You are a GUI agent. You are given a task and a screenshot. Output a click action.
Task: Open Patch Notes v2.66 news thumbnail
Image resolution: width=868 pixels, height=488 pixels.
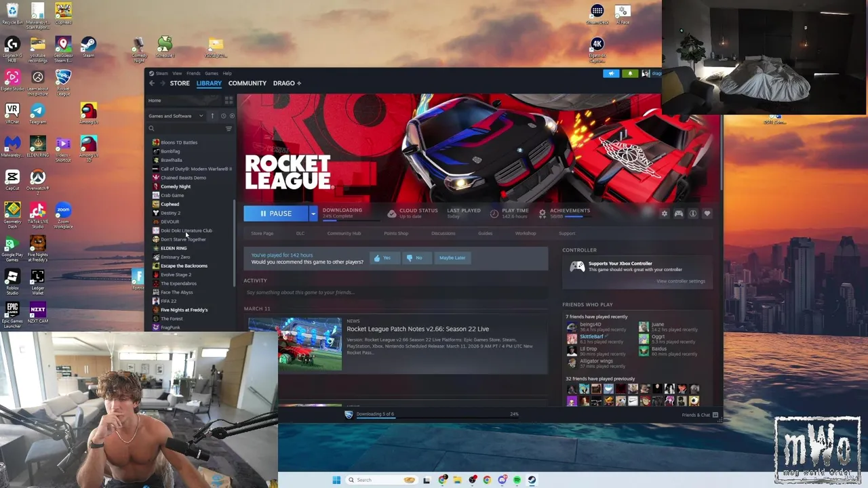[x=295, y=343]
